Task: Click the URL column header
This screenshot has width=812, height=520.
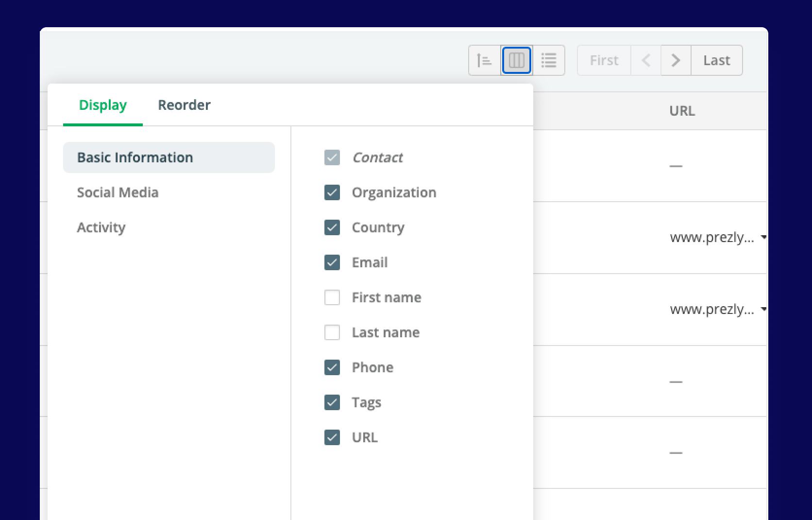Action: pyautogui.click(x=682, y=111)
